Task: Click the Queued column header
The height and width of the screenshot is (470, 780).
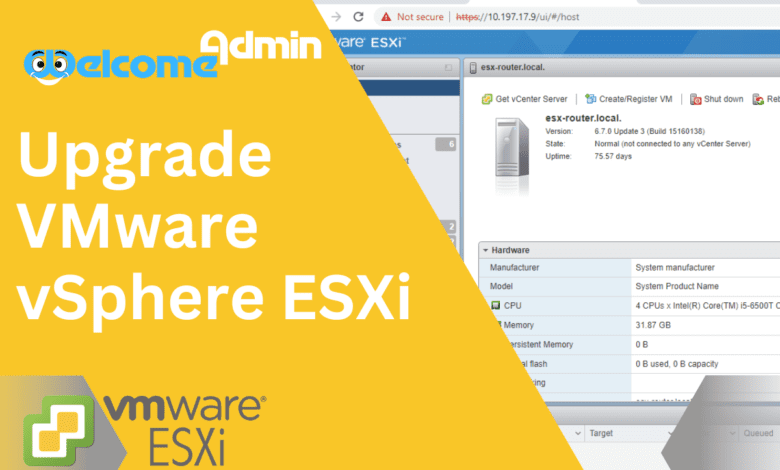Action: tap(758, 433)
